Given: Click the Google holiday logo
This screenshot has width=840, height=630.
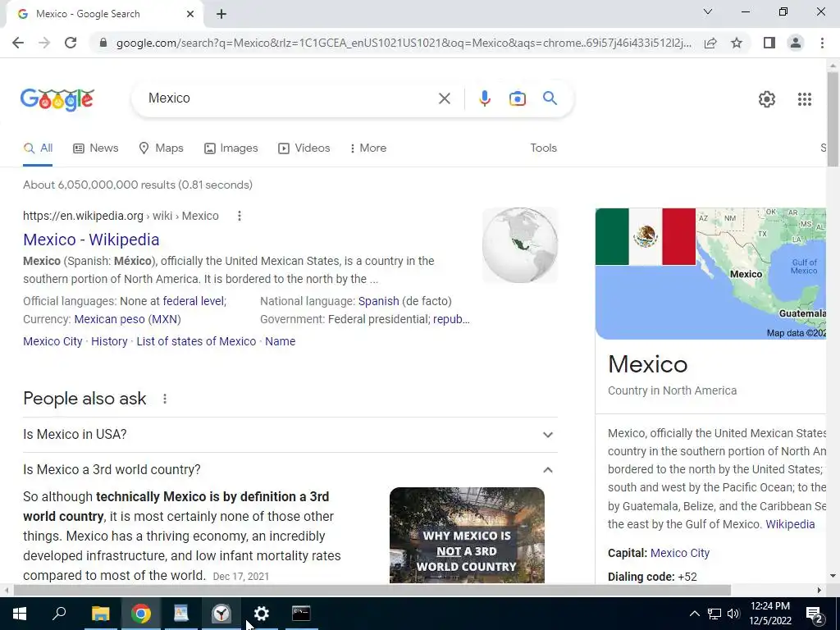Looking at the screenshot, I should tap(57, 99).
